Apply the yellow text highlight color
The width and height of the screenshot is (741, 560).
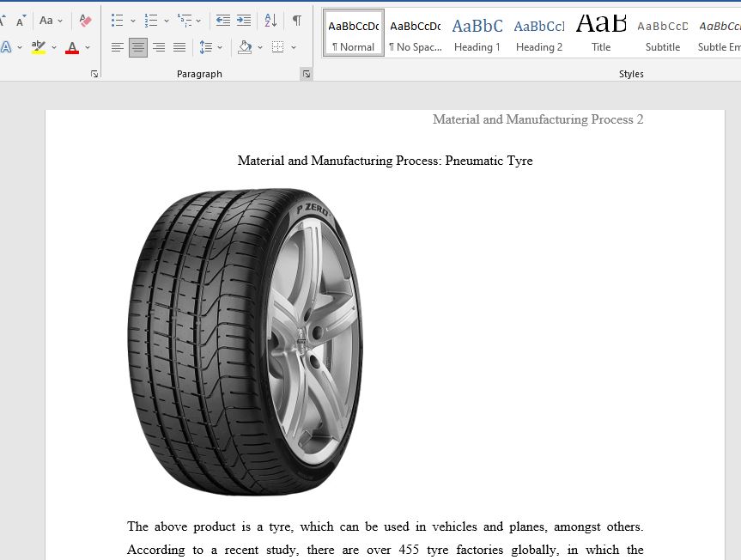(39, 47)
